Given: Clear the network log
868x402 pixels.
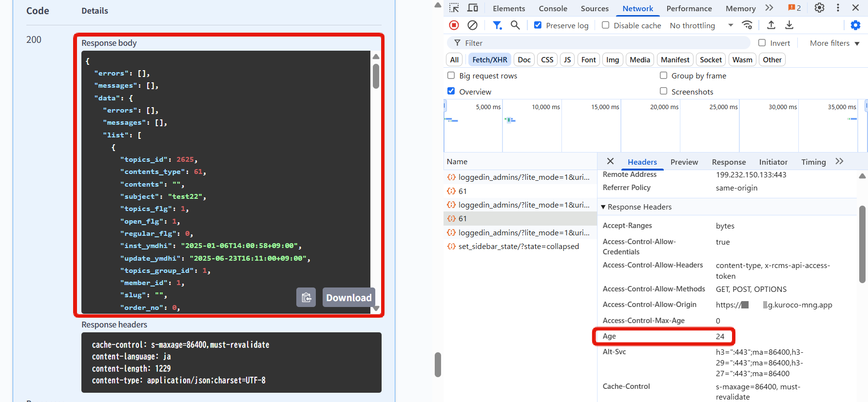Looking at the screenshot, I should 472,25.
